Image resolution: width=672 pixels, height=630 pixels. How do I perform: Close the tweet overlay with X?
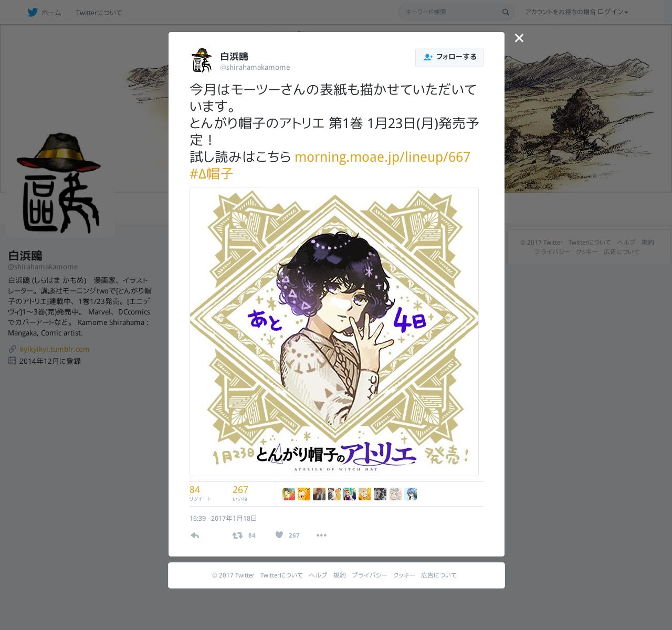519,38
